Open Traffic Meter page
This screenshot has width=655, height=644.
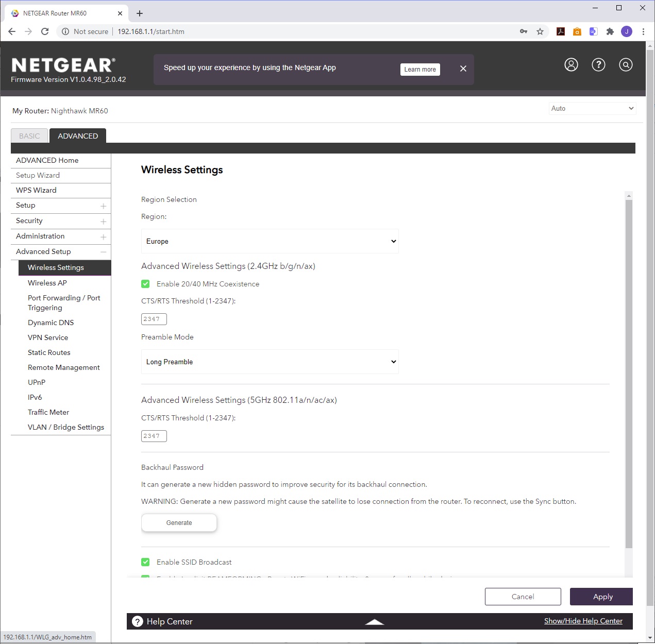coord(48,412)
